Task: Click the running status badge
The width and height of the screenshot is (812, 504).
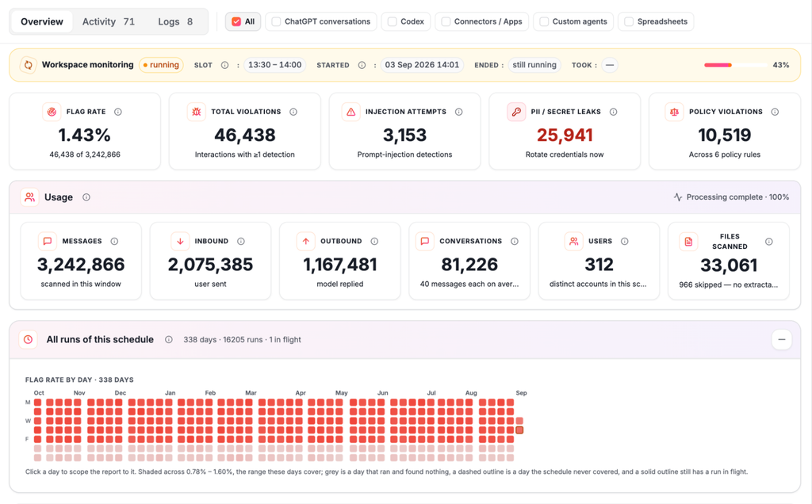Action: [x=161, y=65]
